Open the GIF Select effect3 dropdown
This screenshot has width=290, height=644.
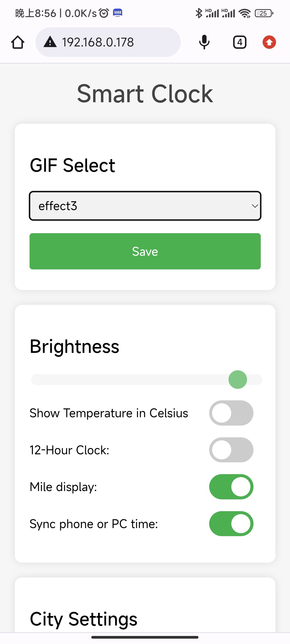point(145,206)
